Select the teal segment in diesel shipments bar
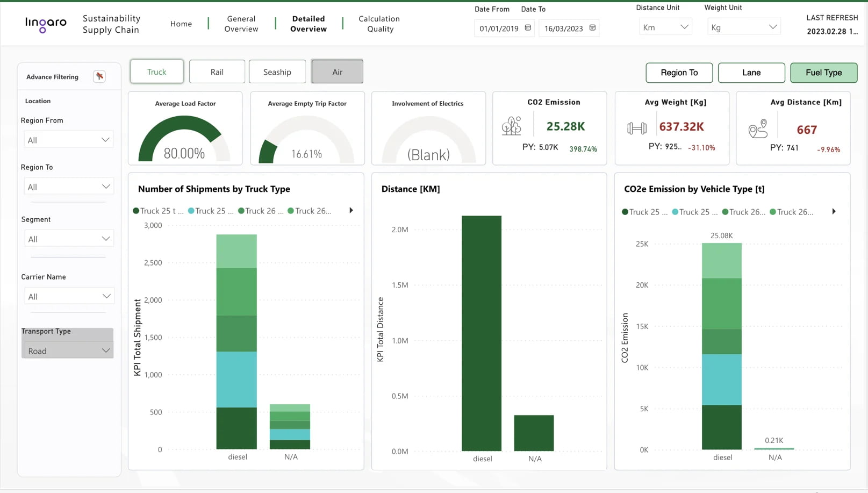The image size is (868, 493). tap(236, 379)
